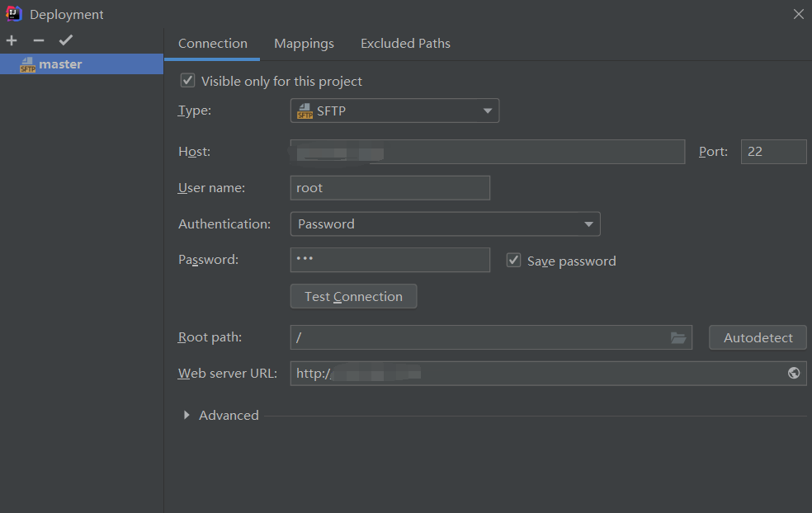Click the IntelliJ logo in title bar
Image resolution: width=812 pixels, height=513 pixels.
pyautogui.click(x=13, y=14)
